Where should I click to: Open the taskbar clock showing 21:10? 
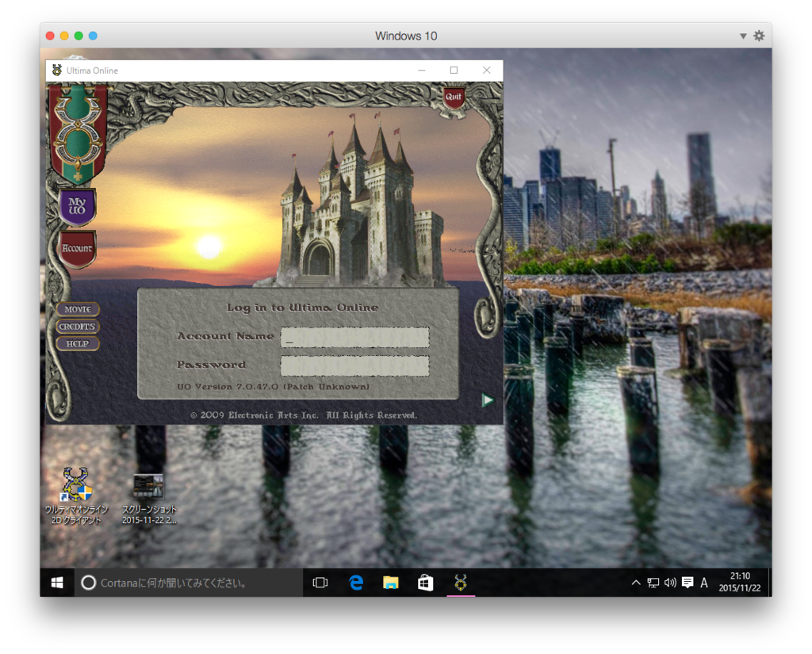click(740, 582)
